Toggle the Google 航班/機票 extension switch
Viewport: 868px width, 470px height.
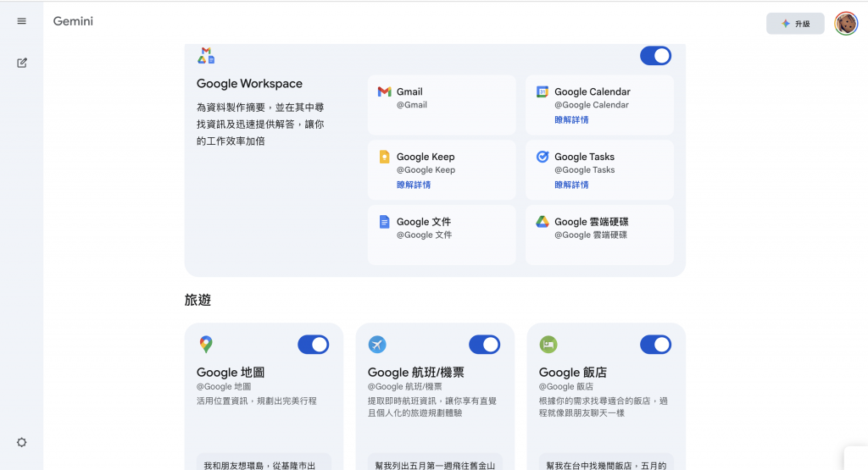[484, 345]
